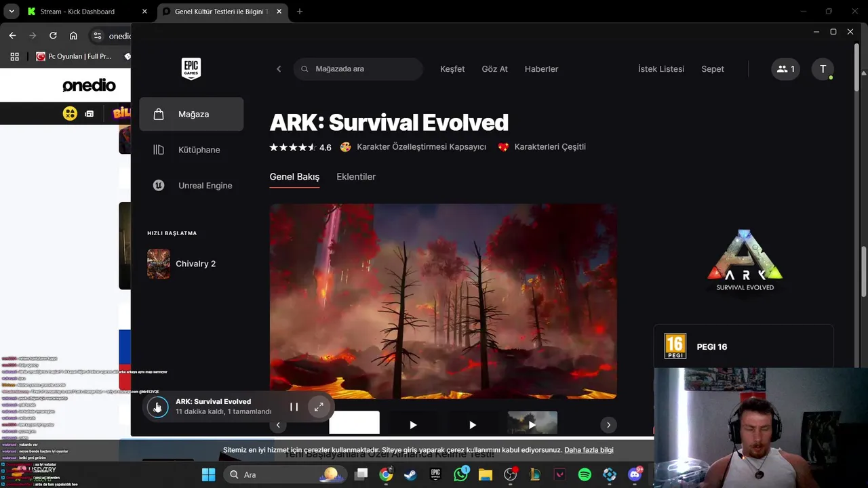This screenshot has width=868, height=488.
Task: Click Chrome home button
Action: tap(73, 36)
